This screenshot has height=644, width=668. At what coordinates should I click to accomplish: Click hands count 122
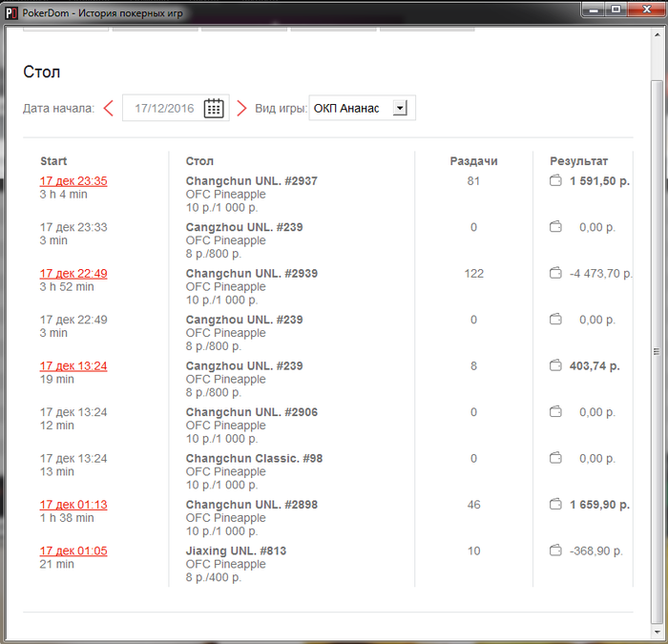[x=473, y=274]
